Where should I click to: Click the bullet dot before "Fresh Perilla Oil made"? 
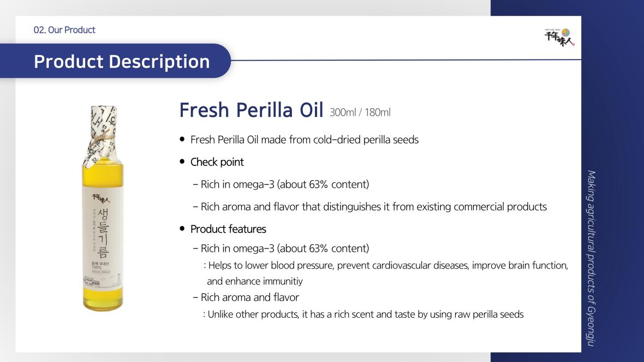tap(183, 140)
